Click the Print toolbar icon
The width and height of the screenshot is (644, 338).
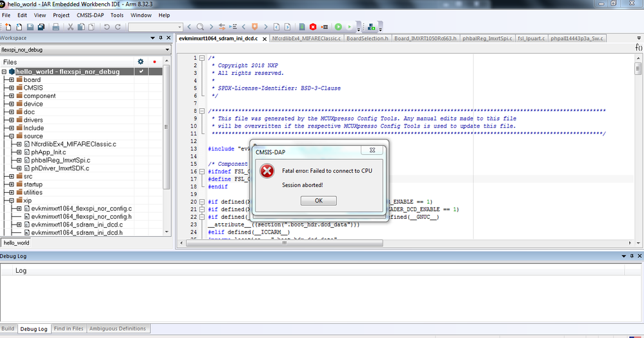coord(56,26)
